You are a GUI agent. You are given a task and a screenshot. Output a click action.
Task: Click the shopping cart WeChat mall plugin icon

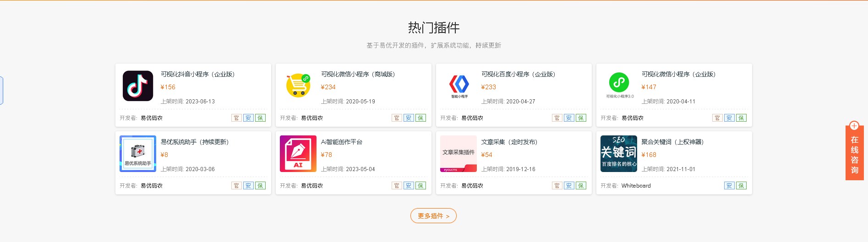(298, 85)
